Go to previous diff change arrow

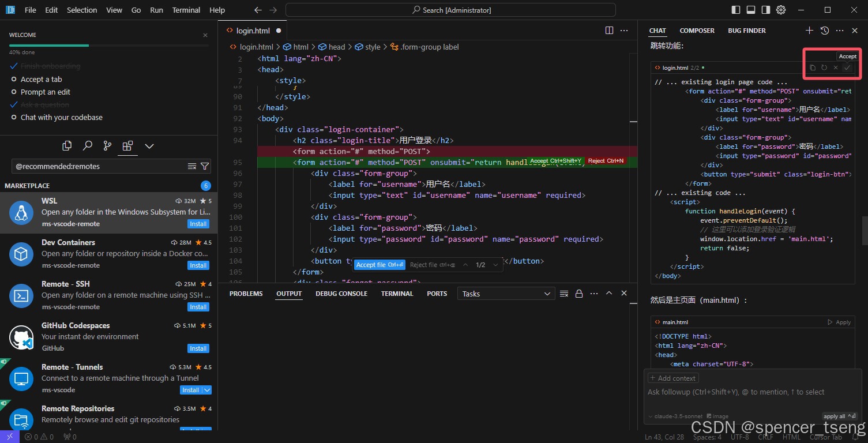pos(465,265)
